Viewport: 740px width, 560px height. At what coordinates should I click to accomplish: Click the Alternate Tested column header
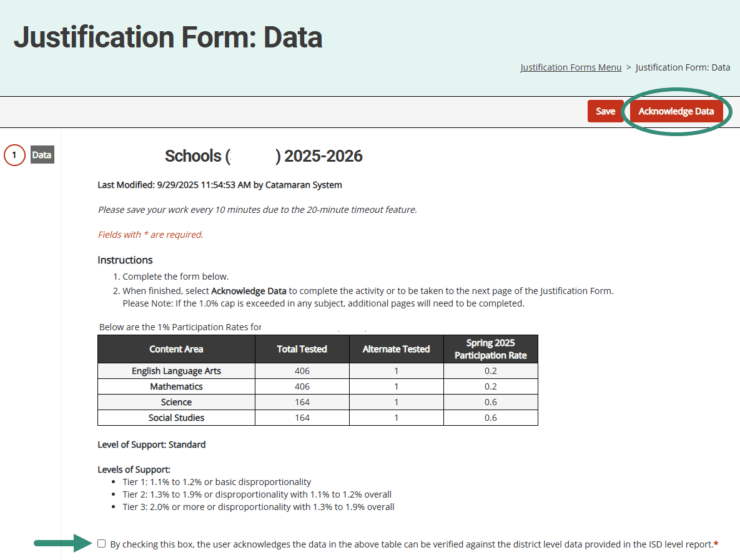tap(397, 349)
